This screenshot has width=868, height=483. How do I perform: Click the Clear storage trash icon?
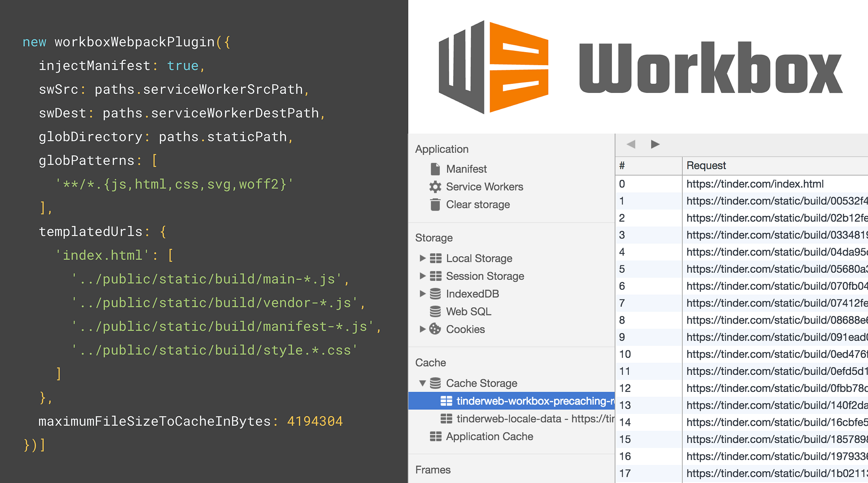click(x=435, y=205)
